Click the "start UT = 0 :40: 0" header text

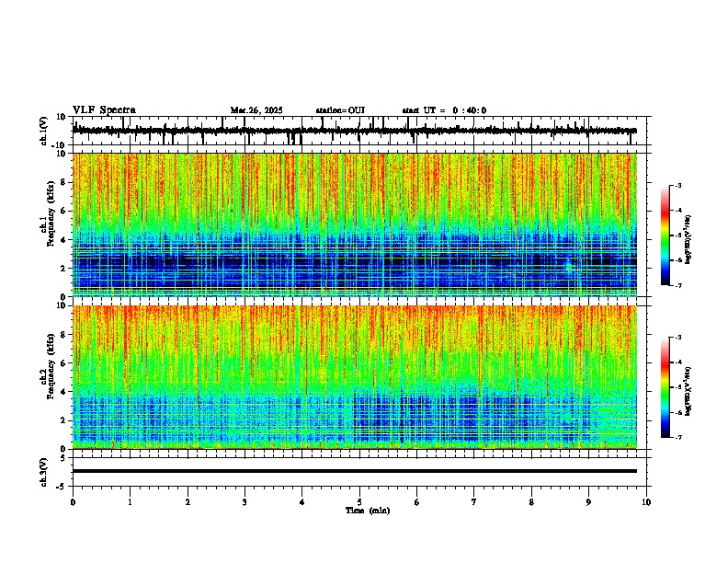click(x=444, y=110)
